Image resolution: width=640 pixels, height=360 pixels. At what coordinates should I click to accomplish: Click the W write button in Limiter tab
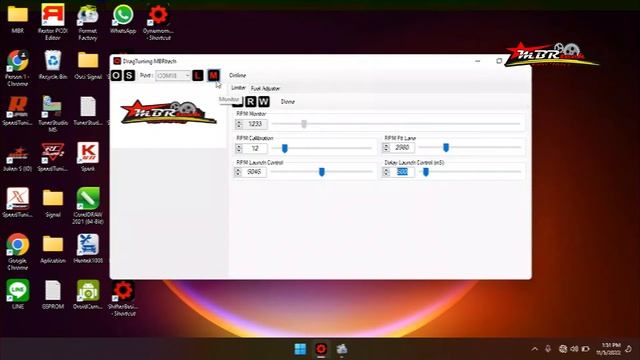(264, 102)
